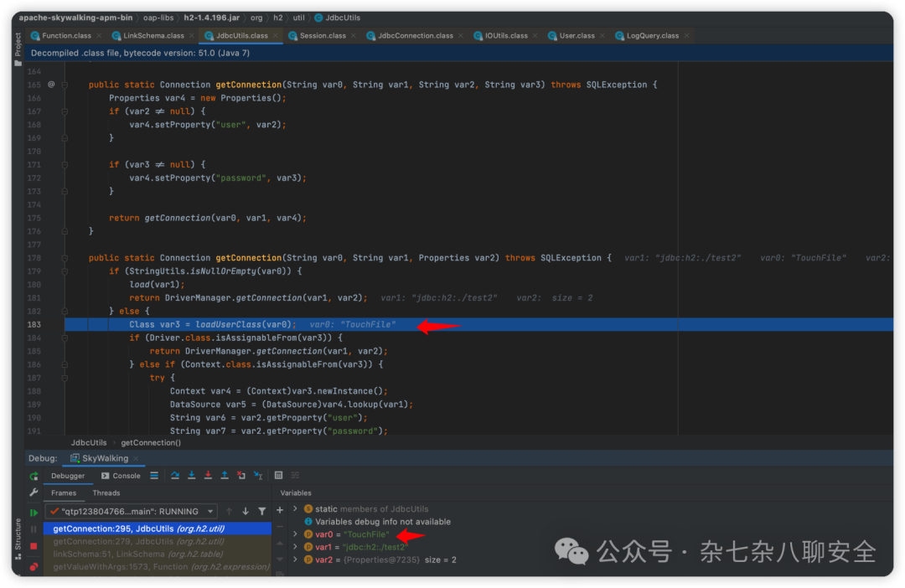Collapse method fold marker at line 165
905x588 pixels.
[65, 85]
